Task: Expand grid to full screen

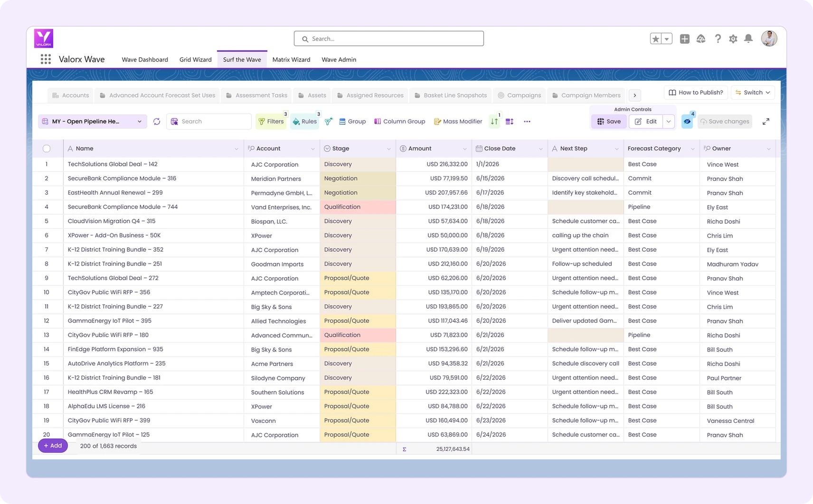Action: (766, 121)
